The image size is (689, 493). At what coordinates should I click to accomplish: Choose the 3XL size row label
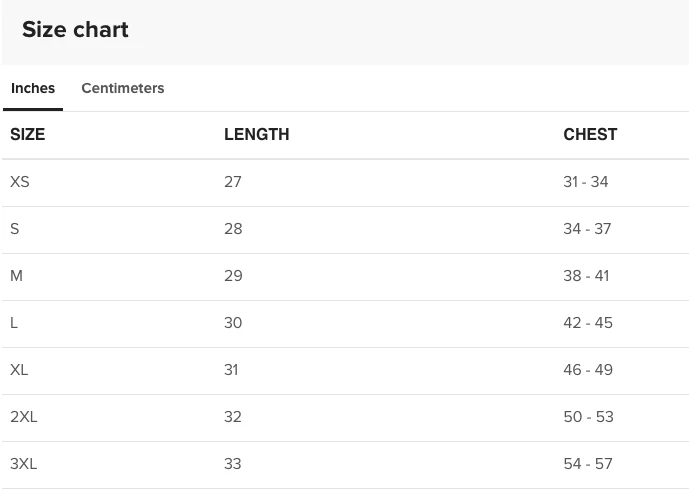point(24,464)
